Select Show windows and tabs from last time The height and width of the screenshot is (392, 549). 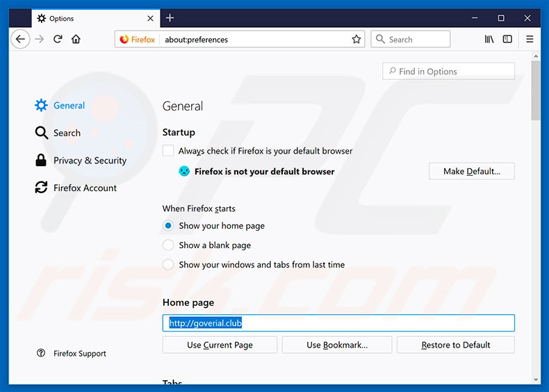[168, 265]
